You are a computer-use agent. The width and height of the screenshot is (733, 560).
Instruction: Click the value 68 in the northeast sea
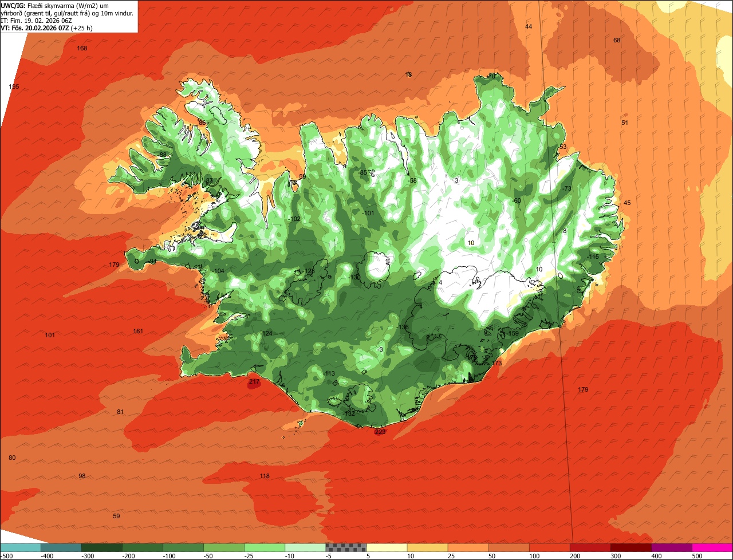click(617, 40)
